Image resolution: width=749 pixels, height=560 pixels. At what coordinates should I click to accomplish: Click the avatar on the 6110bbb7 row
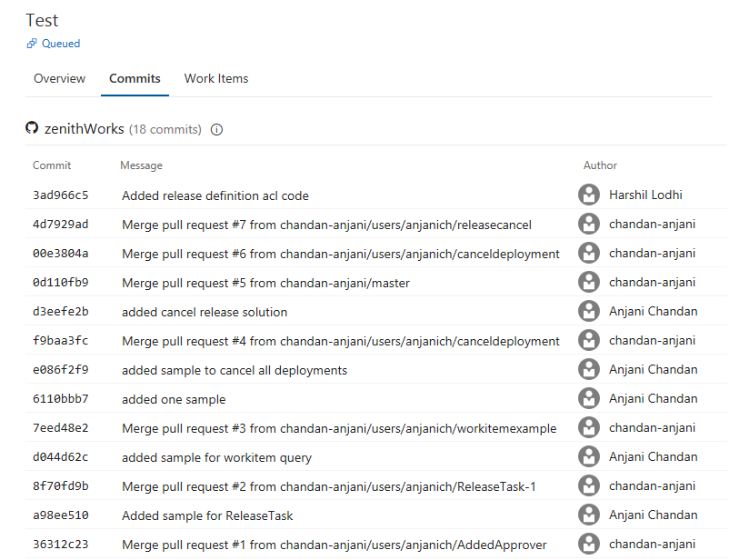point(589,398)
